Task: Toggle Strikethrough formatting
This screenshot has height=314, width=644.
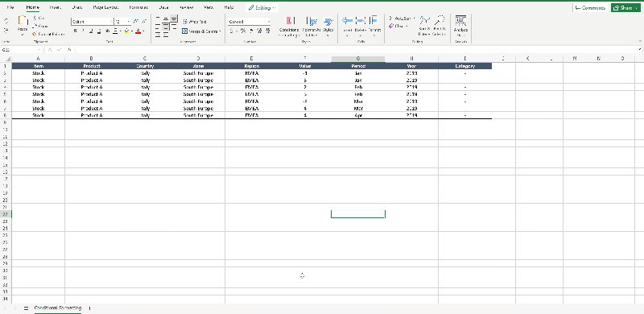Action: [107, 31]
